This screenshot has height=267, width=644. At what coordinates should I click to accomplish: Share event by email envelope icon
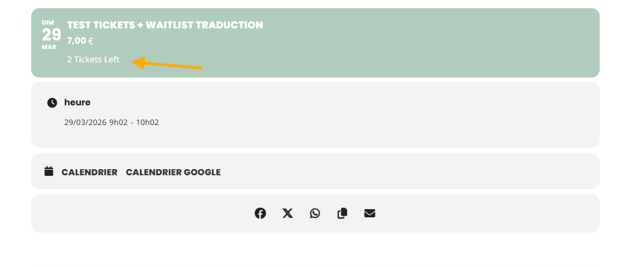pyautogui.click(x=370, y=213)
